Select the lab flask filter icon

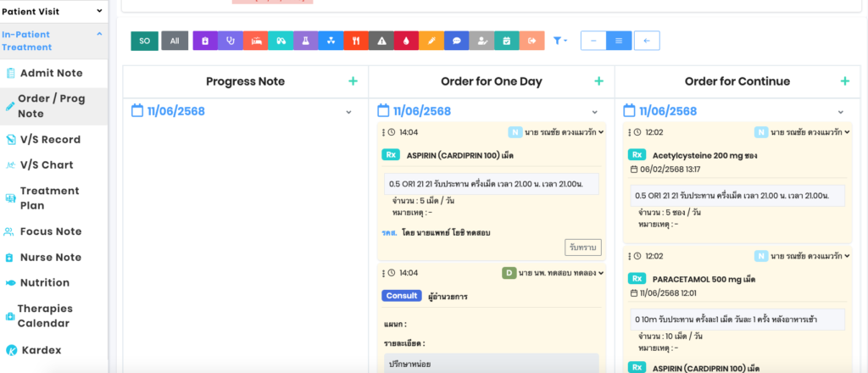click(x=306, y=41)
